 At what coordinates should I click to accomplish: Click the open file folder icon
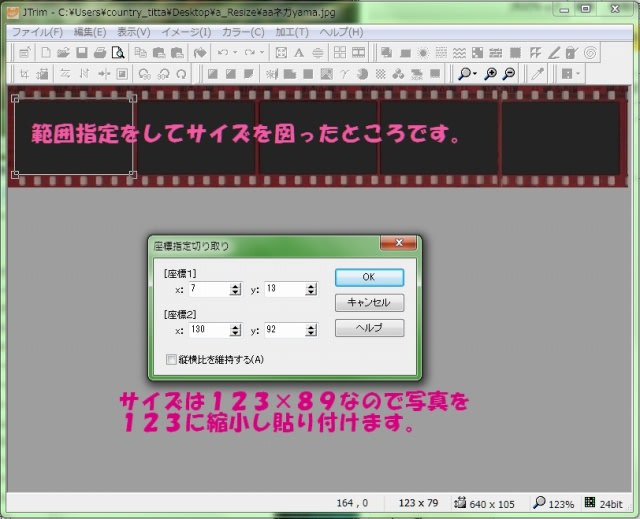point(63,52)
